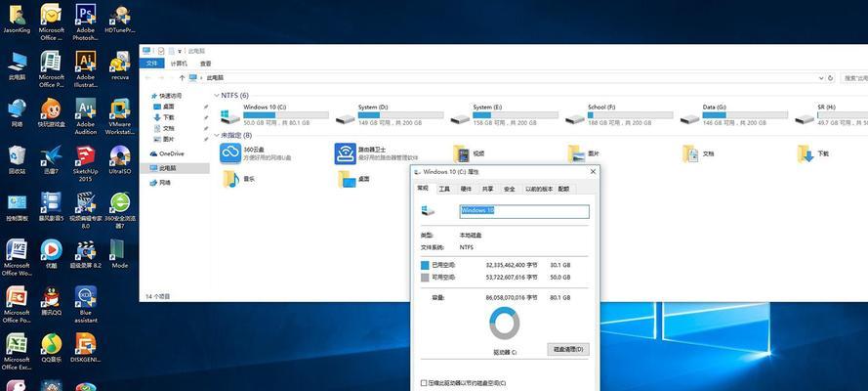Image resolution: width=868 pixels, height=391 pixels.
Task: Open the UltraISO desktop shortcut
Action: 120,155
